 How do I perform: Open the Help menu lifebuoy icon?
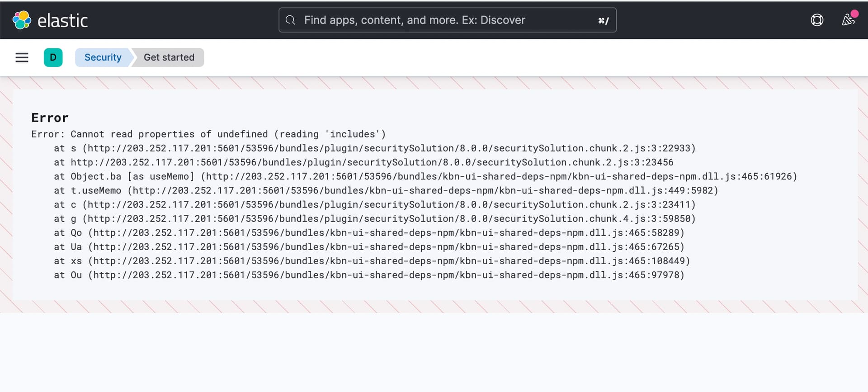coord(816,20)
